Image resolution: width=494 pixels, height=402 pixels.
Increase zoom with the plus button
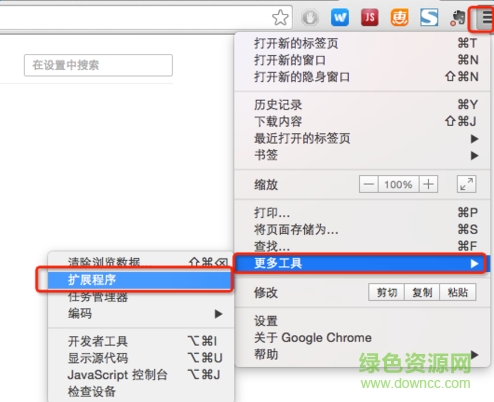[x=428, y=184]
